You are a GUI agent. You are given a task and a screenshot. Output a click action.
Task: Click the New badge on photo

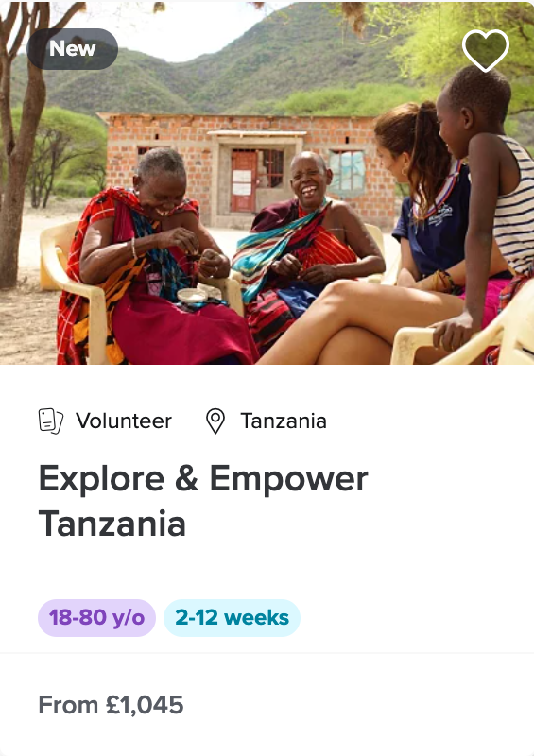point(73,49)
